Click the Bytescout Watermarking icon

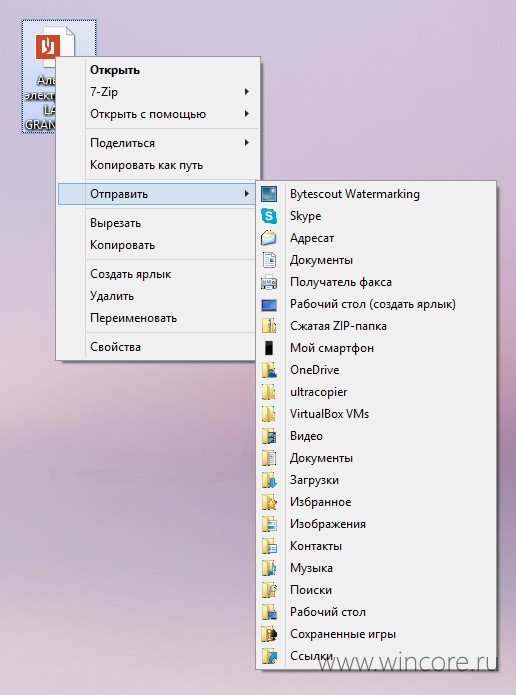[269, 194]
